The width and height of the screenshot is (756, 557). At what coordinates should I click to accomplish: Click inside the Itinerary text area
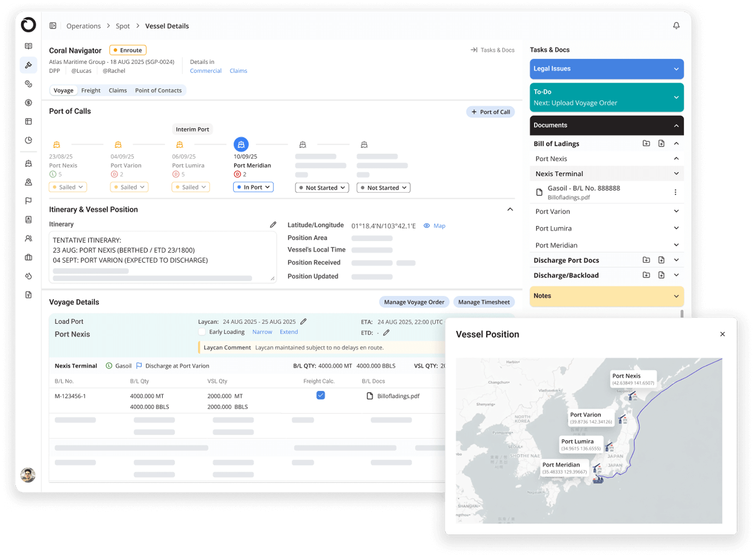click(162, 256)
